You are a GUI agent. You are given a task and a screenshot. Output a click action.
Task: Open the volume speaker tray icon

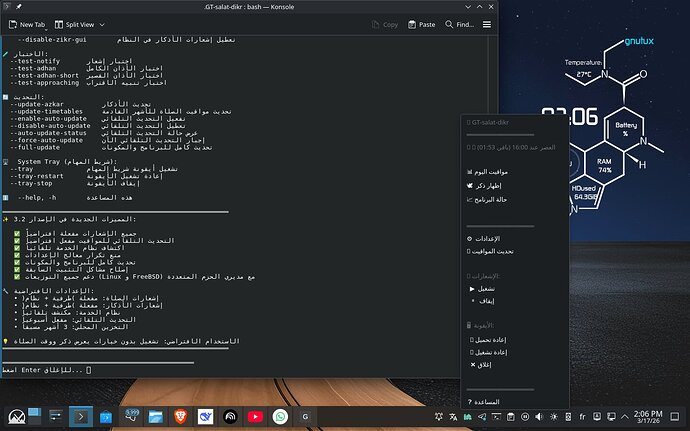tap(539, 416)
